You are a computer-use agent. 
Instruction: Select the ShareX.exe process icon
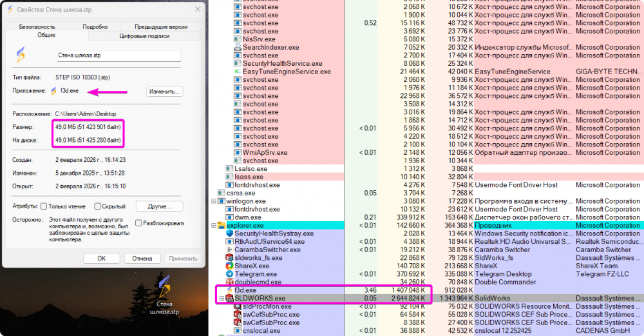click(229, 266)
